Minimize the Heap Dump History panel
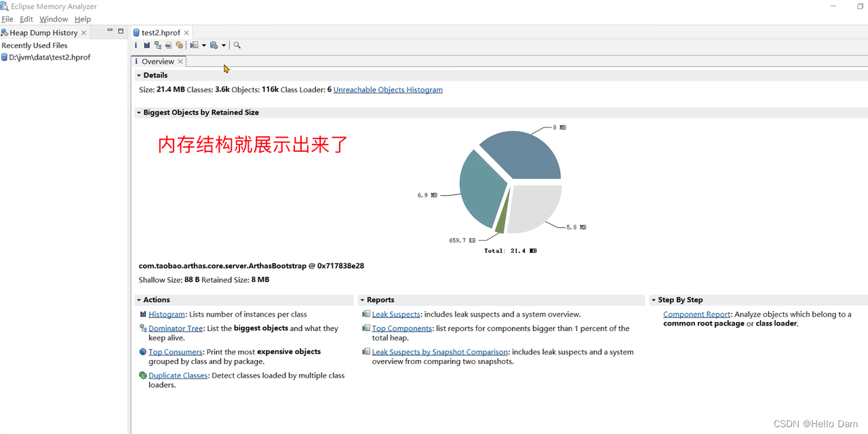The height and width of the screenshot is (434, 868). tap(110, 31)
